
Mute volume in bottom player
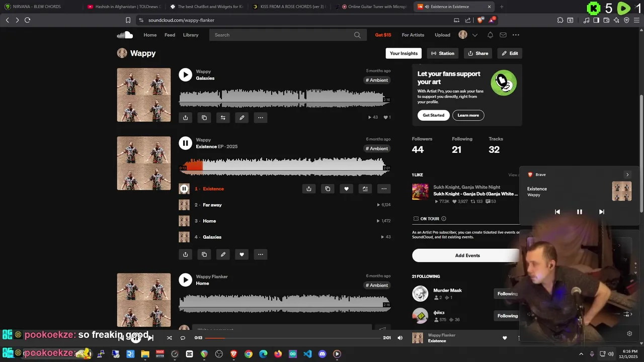(400, 338)
